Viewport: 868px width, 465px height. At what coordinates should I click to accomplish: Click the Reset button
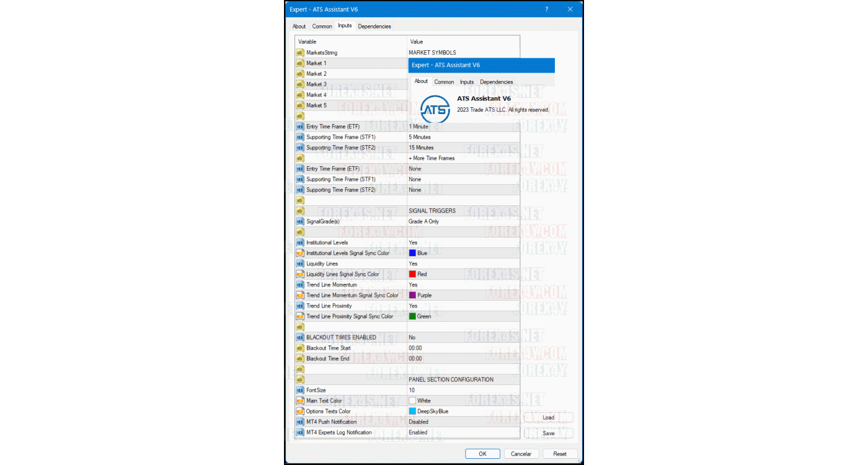tap(560, 454)
